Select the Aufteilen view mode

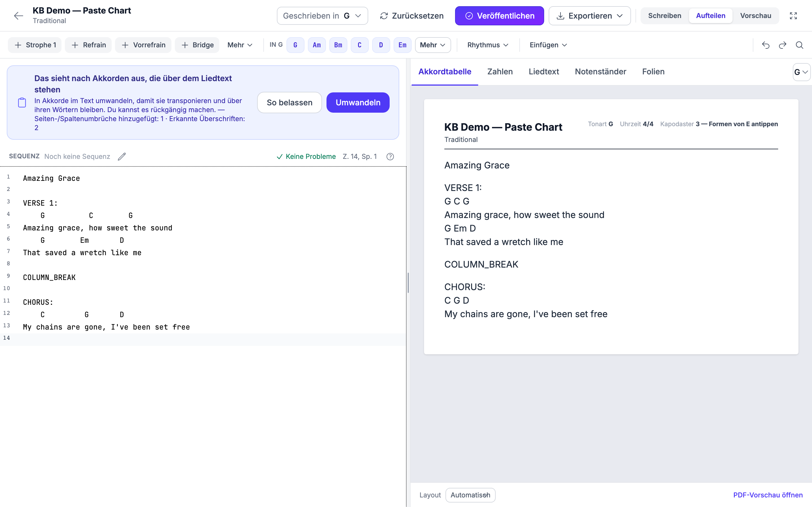point(710,16)
